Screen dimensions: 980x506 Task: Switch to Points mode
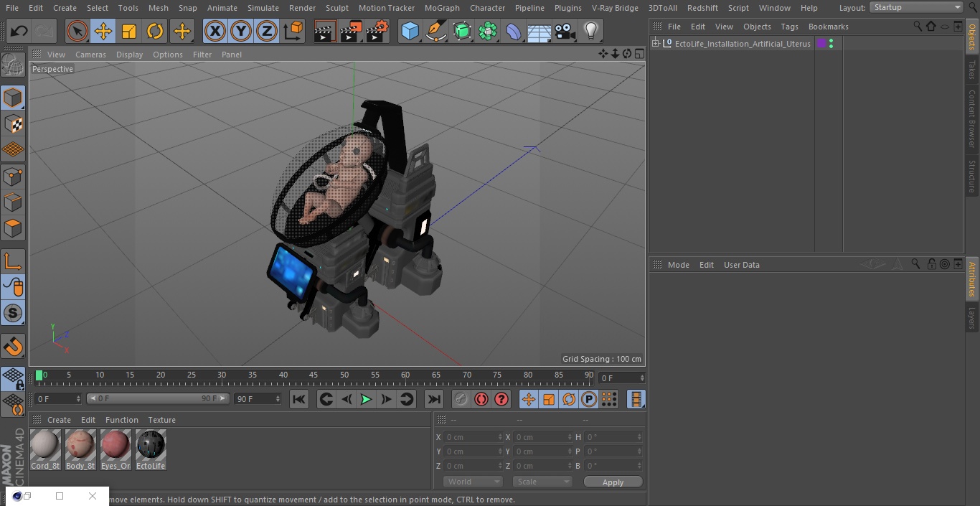13,177
